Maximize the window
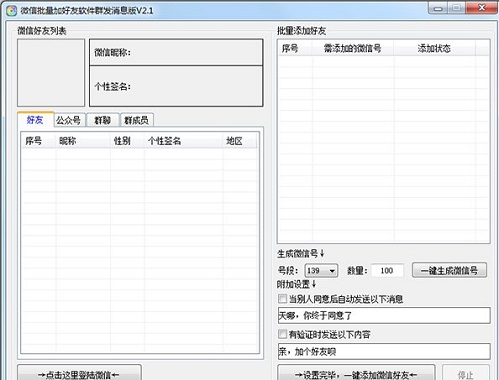Screen dimensions: 499x380 [456, 8]
